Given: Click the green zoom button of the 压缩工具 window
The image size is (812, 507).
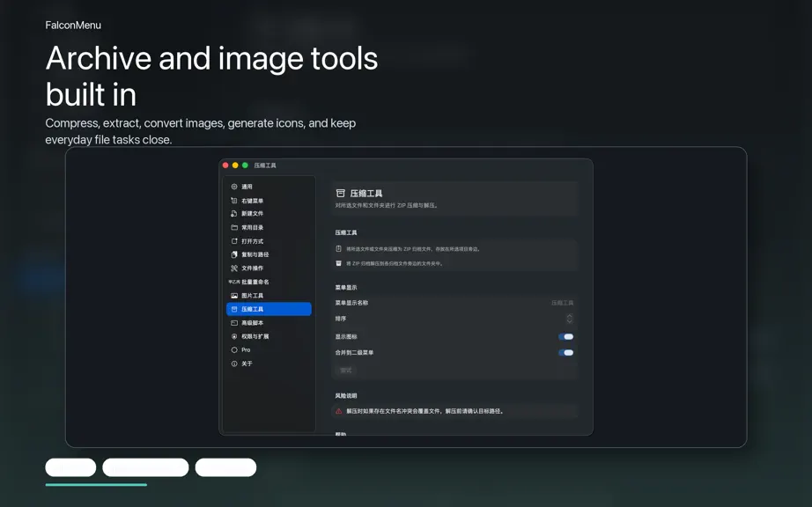Looking at the screenshot, I should (245, 165).
